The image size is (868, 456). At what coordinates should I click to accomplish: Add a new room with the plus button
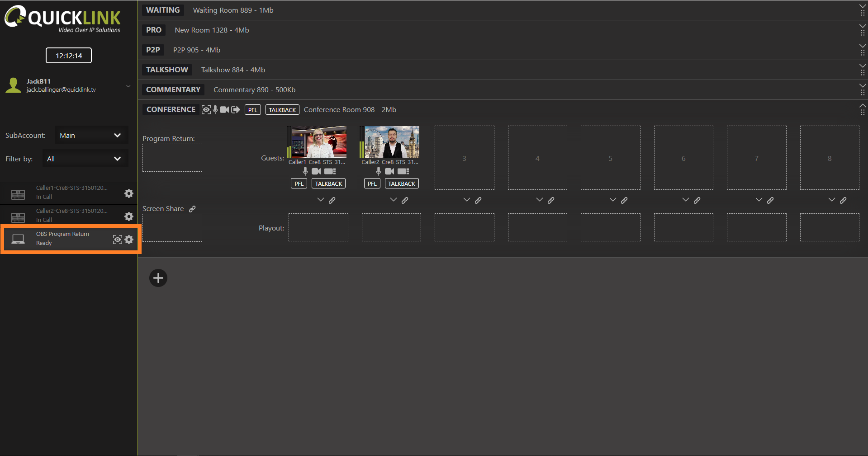pos(158,278)
